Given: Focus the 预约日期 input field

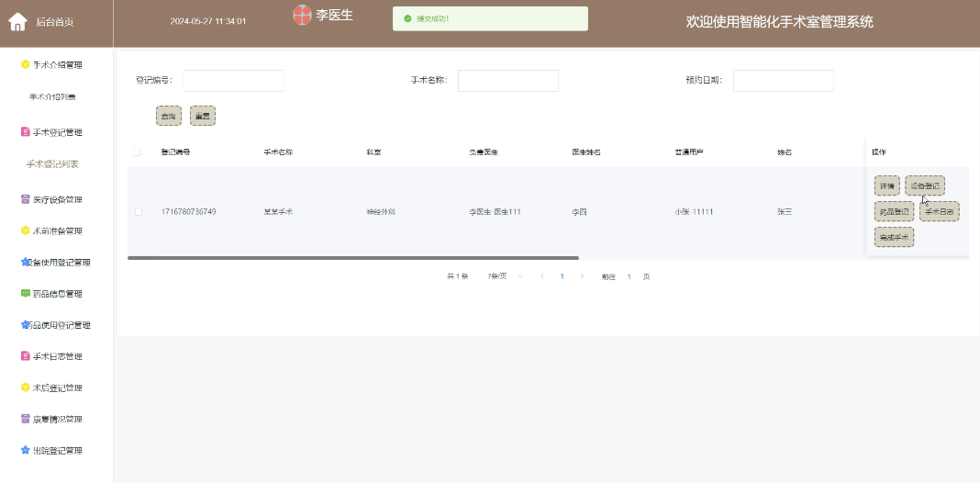Looking at the screenshot, I should (x=783, y=81).
